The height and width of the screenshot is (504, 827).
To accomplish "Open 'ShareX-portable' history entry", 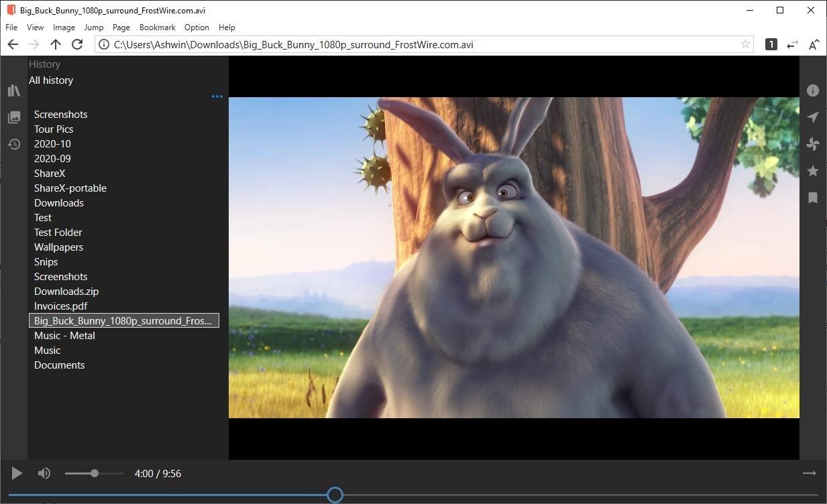I will pos(70,188).
